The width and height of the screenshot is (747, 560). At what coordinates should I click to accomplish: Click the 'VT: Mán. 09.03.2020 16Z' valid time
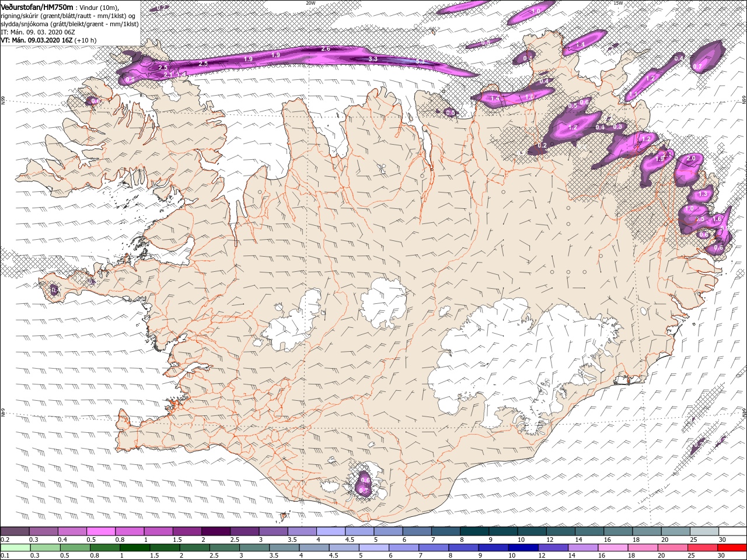click(x=36, y=40)
